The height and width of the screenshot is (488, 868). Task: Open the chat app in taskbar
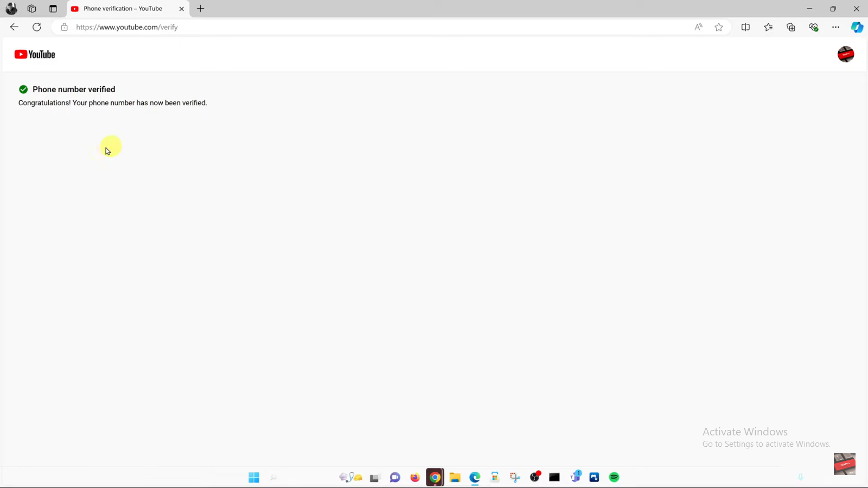[395, 477]
